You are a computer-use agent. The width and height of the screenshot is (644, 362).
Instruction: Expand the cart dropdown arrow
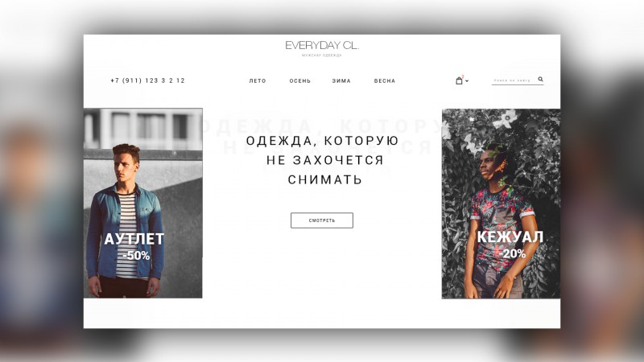click(x=467, y=81)
